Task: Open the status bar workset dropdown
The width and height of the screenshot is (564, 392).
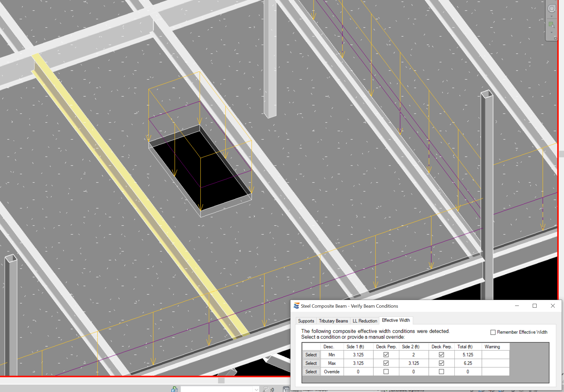Action: coord(256,389)
